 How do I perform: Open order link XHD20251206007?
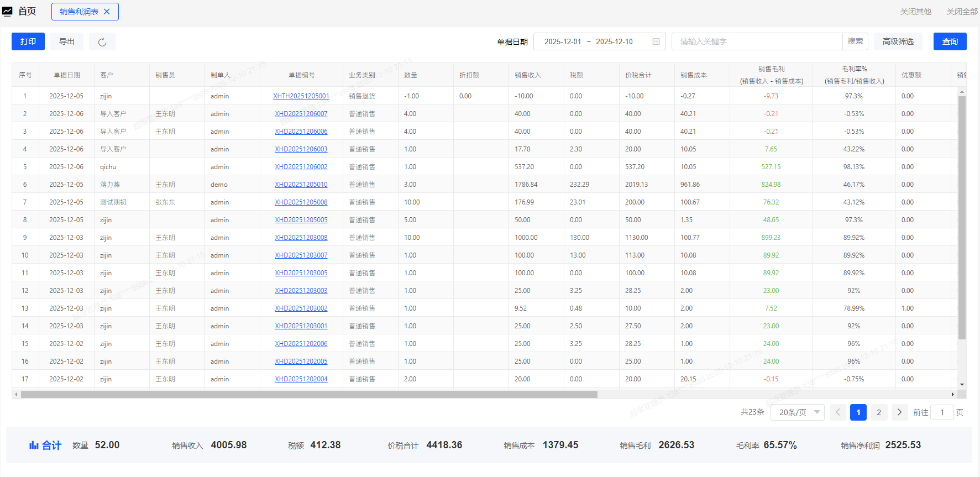[301, 114]
